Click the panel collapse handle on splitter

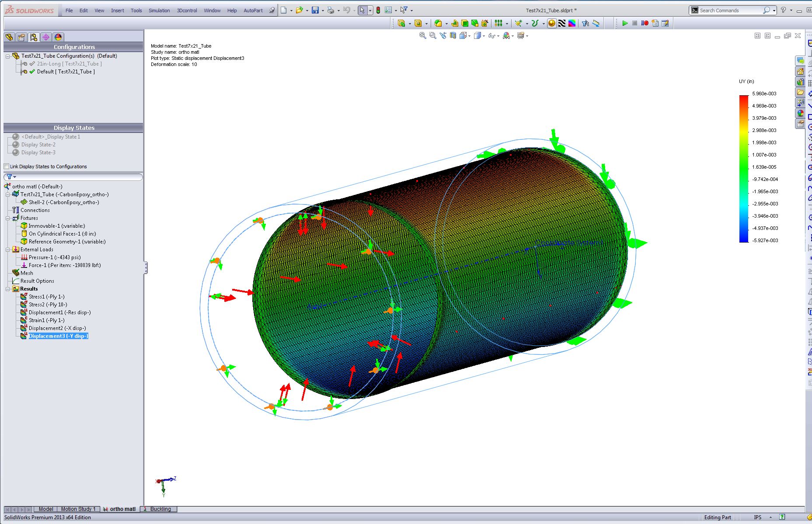coord(146,268)
